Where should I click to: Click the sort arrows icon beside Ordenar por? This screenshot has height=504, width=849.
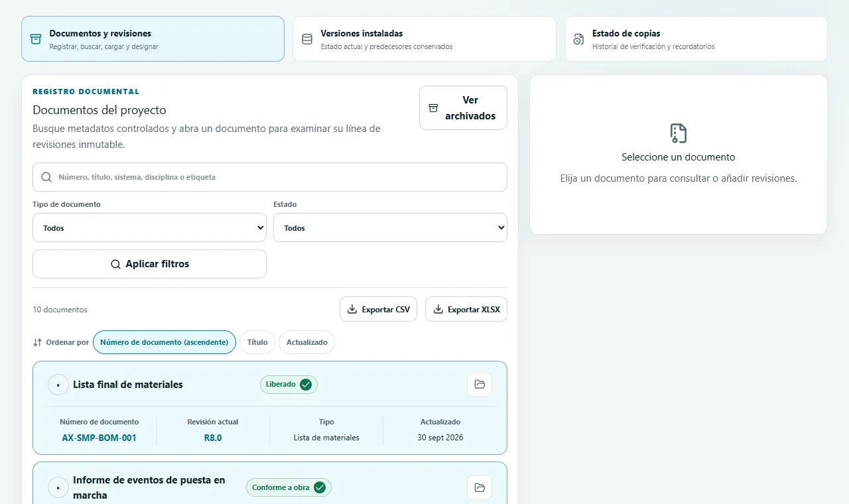click(37, 343)
